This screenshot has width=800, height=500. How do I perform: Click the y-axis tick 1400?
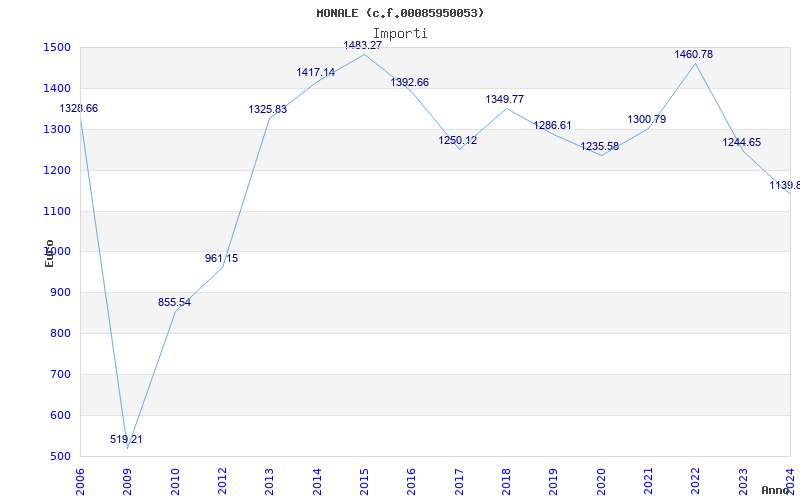click(x=55, y=89)
